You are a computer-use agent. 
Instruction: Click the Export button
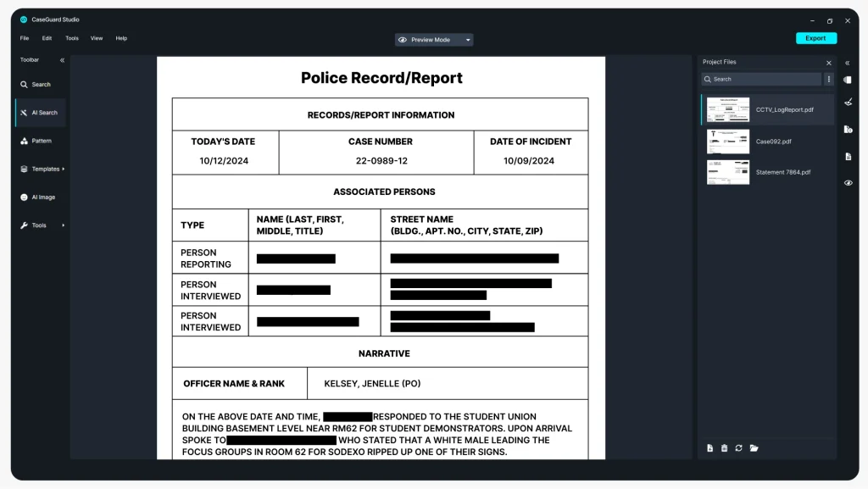(x=815, y=38)
